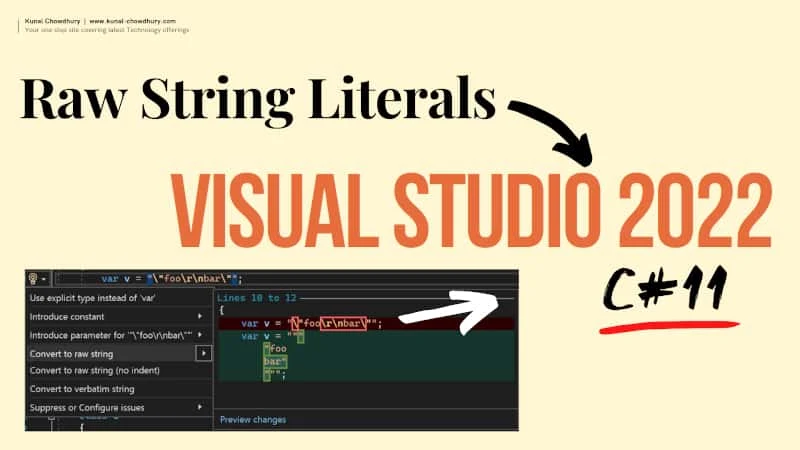Select "Convert to verbatim string" entry
The width and height of the screenshot is (800, 450).
tap(82, 389)
